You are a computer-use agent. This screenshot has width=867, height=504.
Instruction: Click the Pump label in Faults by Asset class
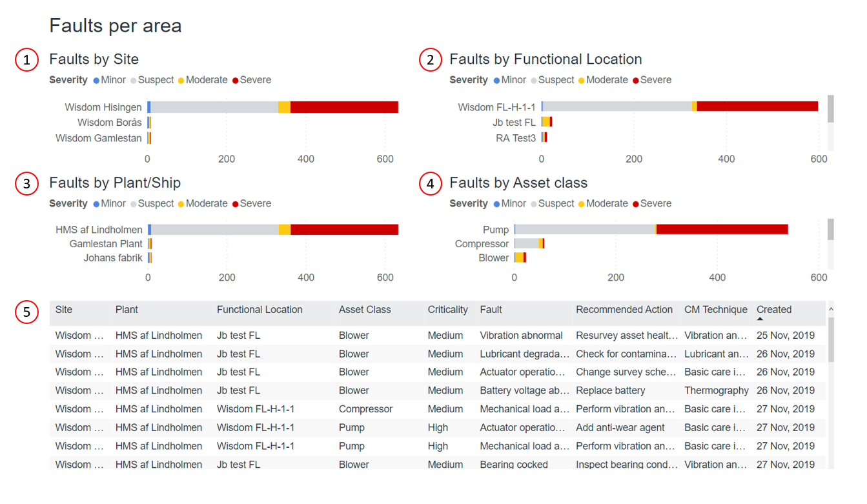496,229
